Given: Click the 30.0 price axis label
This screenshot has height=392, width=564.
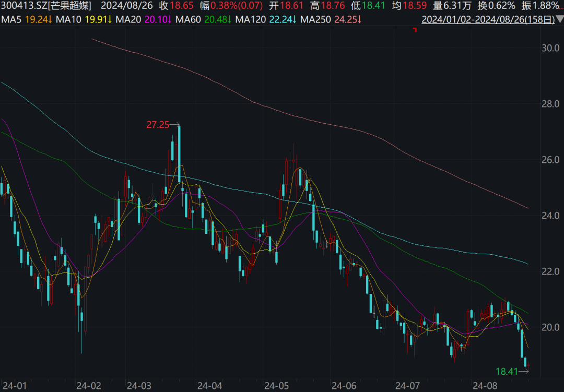Looking at the screenshot, I should (550, 48).
